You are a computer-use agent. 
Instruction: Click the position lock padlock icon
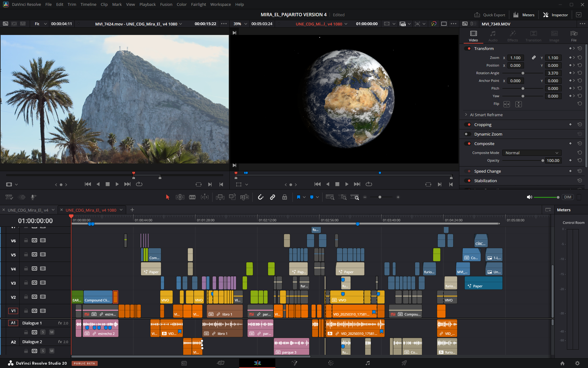[x=285, y=197]
